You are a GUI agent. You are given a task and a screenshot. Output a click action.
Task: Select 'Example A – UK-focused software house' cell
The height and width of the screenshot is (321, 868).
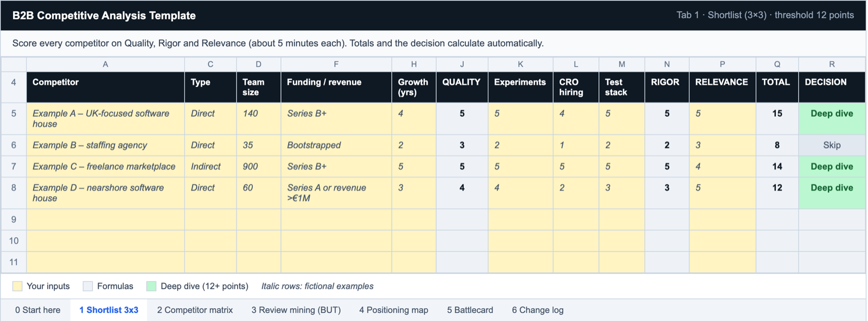click(x=105, y=118)
